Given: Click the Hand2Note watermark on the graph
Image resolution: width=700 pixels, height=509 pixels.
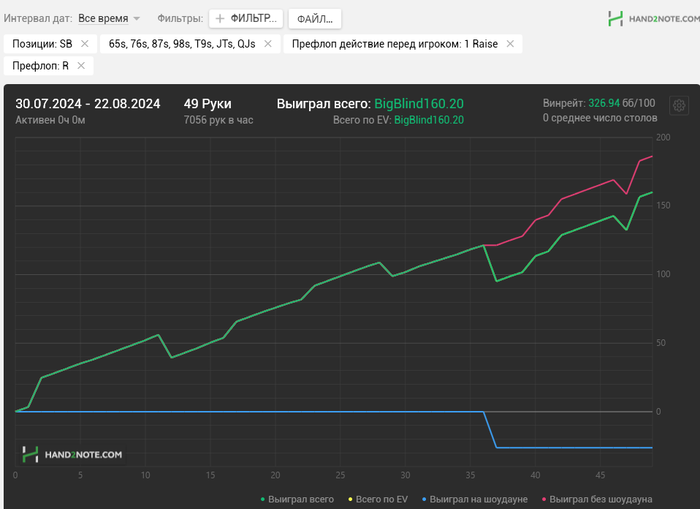Looking at the screenshot, I should [x=72, y=455].
